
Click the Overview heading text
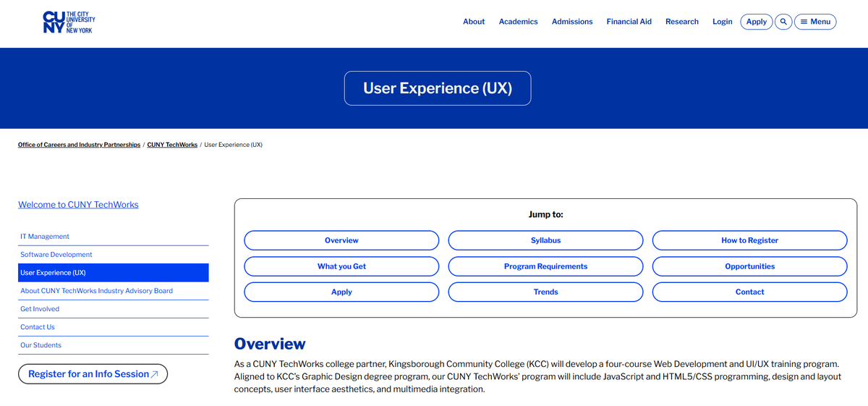click(270, 344)
